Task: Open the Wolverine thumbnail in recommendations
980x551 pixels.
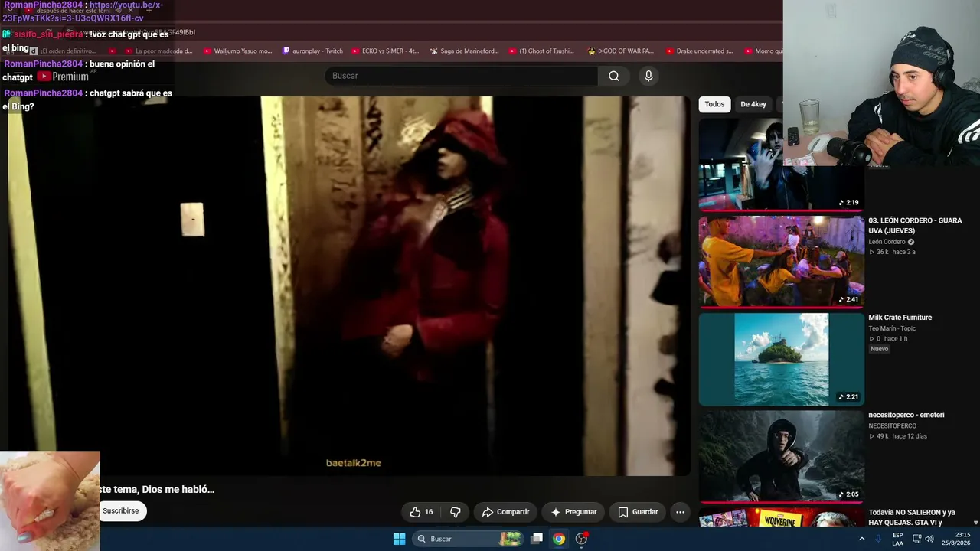Action: pyautogui.click(x=781, y=517)
